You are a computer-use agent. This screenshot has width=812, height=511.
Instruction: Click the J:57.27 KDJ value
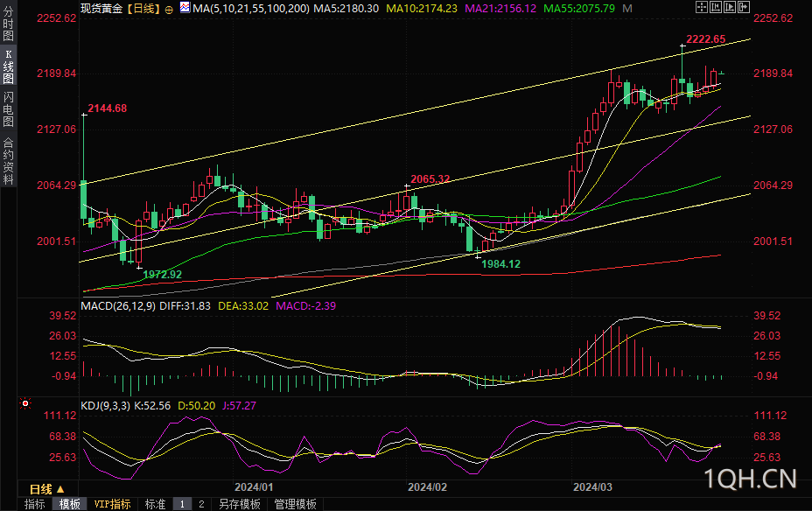pyautogui.click(x=239, y=406)
